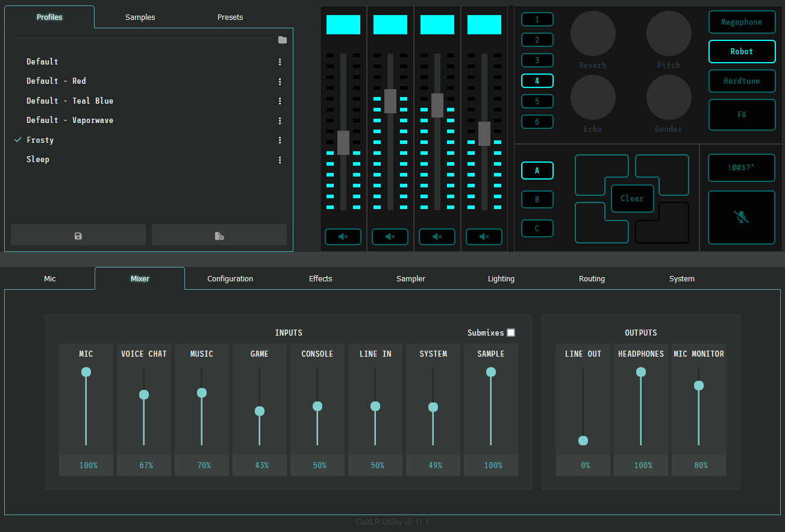Click the MIC volume slider handle
This screenshot has height=532, width=785.
(x=86, y=372)
